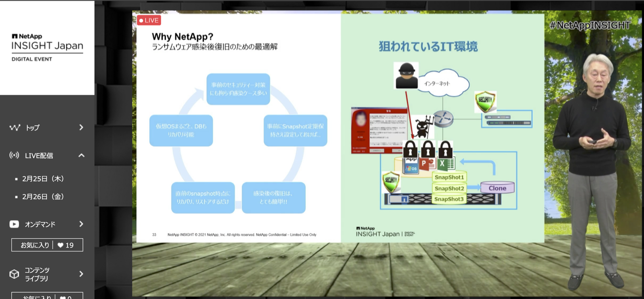The width and height of the screenshot is (644, 299).
Task: Click the トップ trend-line icon
Action: 15,128
